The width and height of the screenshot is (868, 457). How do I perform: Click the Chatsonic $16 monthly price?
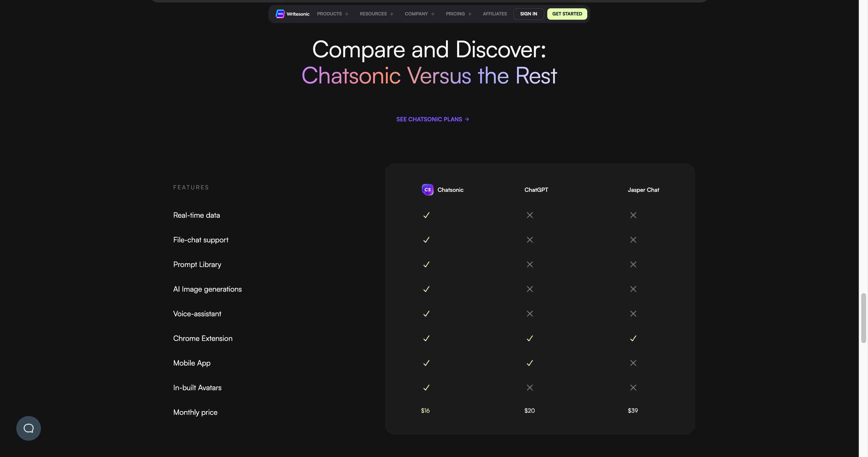[x=425, y=410]
